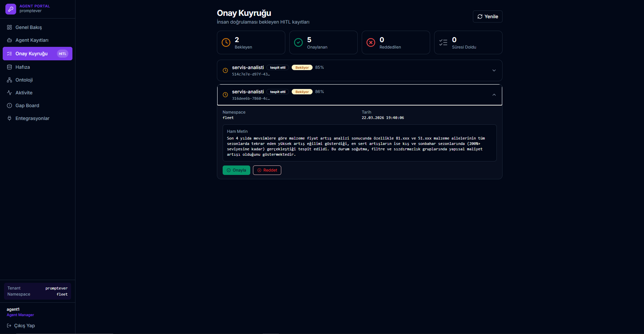This screenshot has width=644, height=334.
Task: Click the Reddedilen red X icon
Action: 371,42
